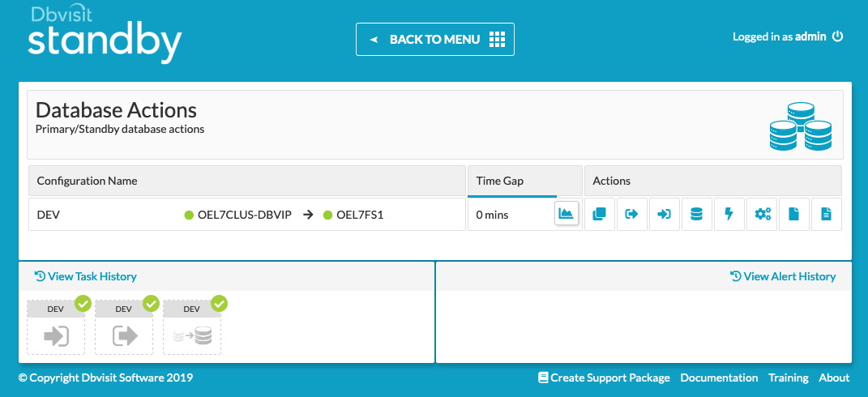Click the large database cluster icon
This screenshot has height=397, width=868.
[x=801, y=126]
